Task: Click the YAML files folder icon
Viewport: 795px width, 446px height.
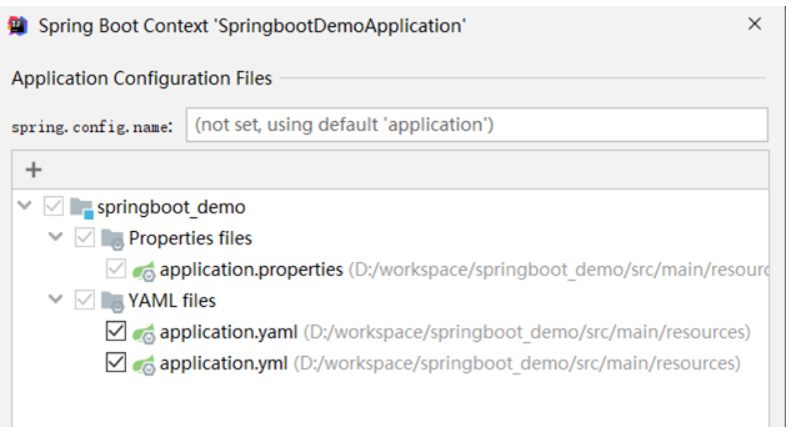Action: [x=113, y=301]
